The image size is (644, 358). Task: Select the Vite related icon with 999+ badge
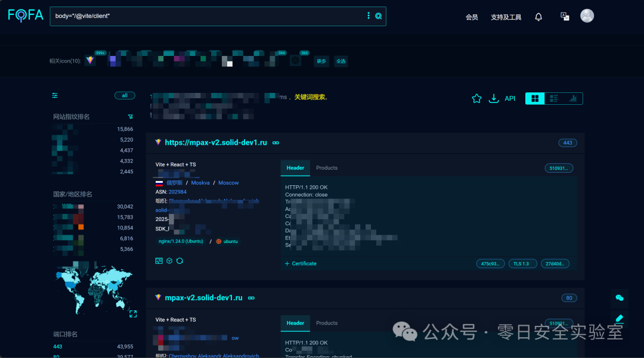click(x=90, y=60)
